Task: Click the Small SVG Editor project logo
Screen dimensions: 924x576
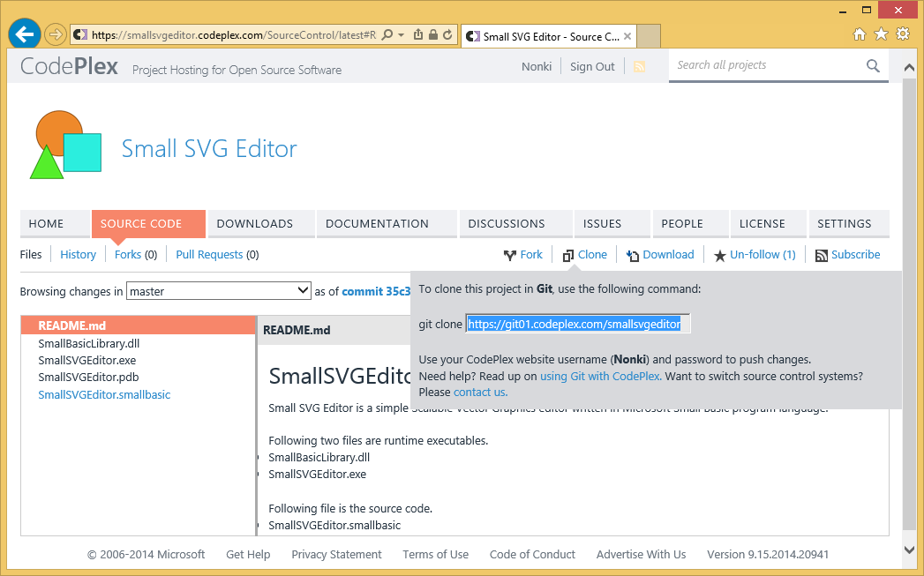Action: click(x=65, y=145)
